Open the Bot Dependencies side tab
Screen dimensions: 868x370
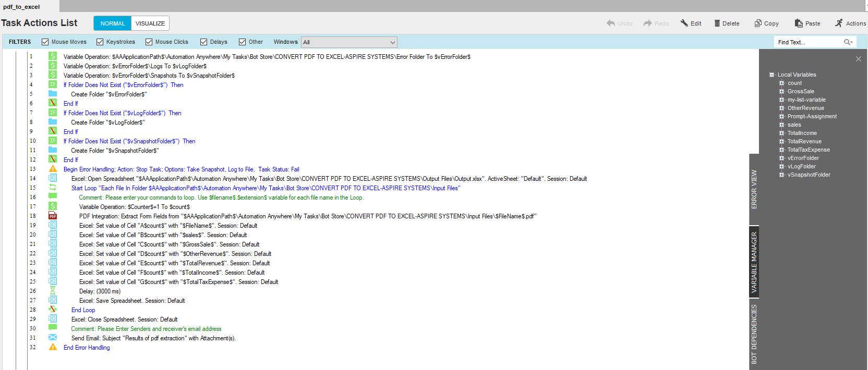[754, 334]
